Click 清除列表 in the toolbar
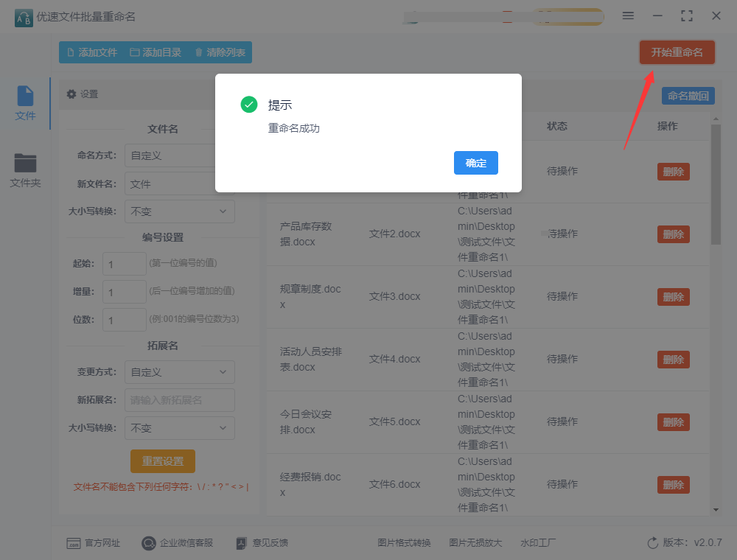This screenshot has width=737, height=560. (x=220, y=52)
